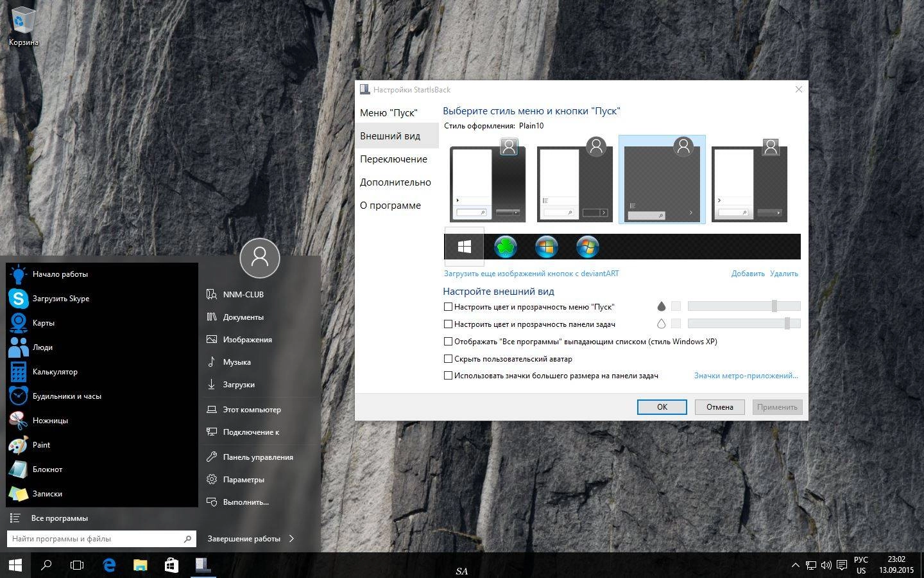Open File Explorer from taskbar
The image size is (924, 578).
(140, 565)
